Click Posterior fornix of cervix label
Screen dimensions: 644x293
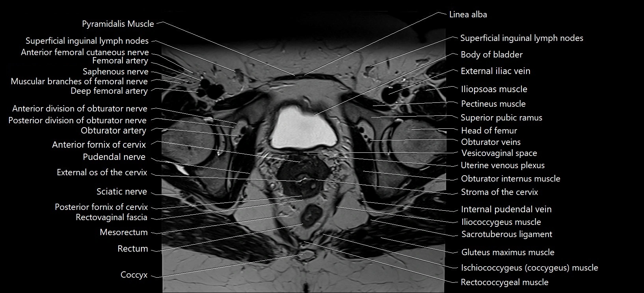pyautogui.click(x=101, y=207)
